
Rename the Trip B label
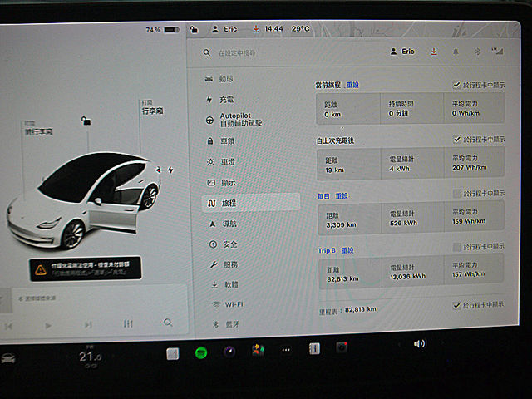(327, 250)
